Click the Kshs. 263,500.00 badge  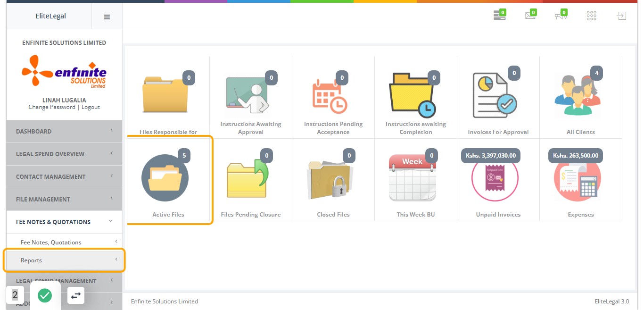coord(576,156)
